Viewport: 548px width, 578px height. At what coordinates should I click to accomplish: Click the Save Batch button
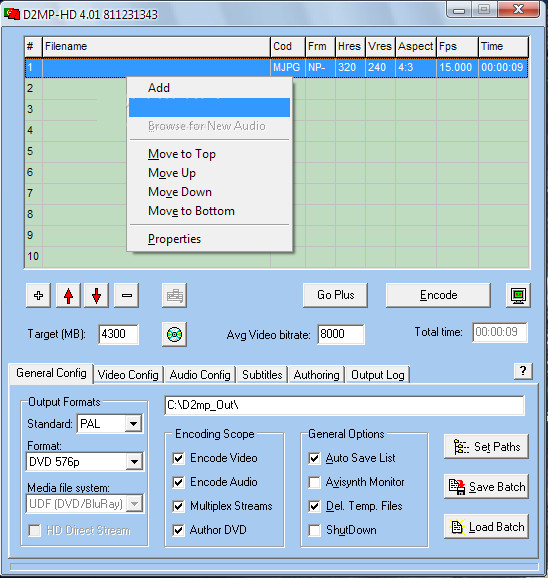point(486,487)
